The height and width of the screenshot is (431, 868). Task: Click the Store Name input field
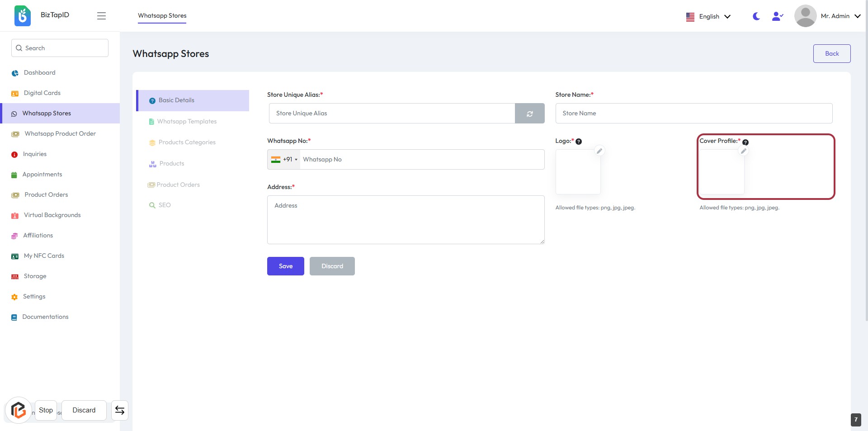point(693,114)
